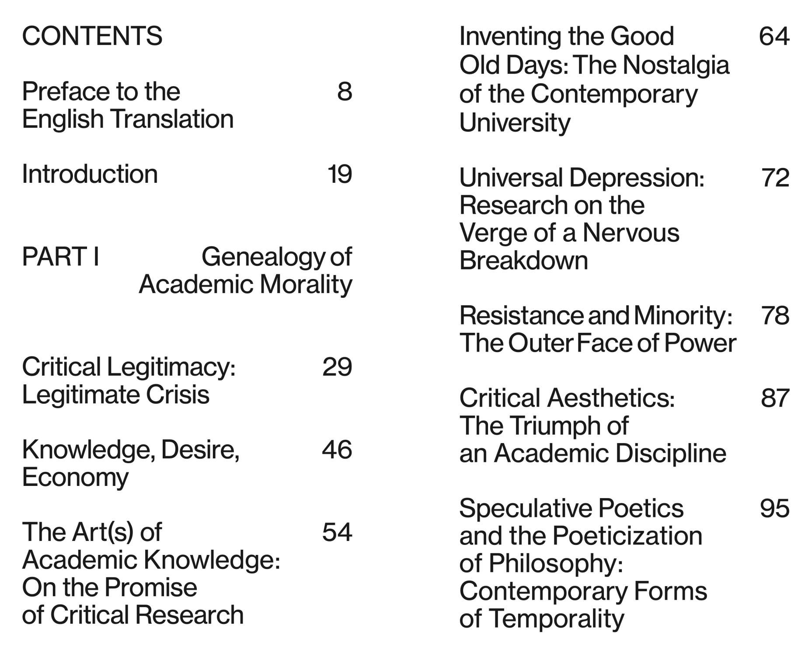This screenshot has width=812, height=656.
Task: Open Resistance and Minority chapter entry
Action: click(597, 329)
